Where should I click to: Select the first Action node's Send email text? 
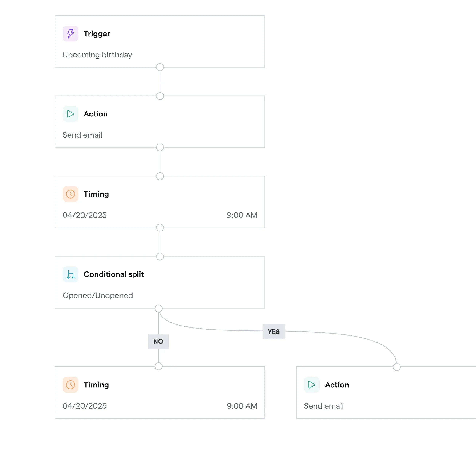click(83, 135)
